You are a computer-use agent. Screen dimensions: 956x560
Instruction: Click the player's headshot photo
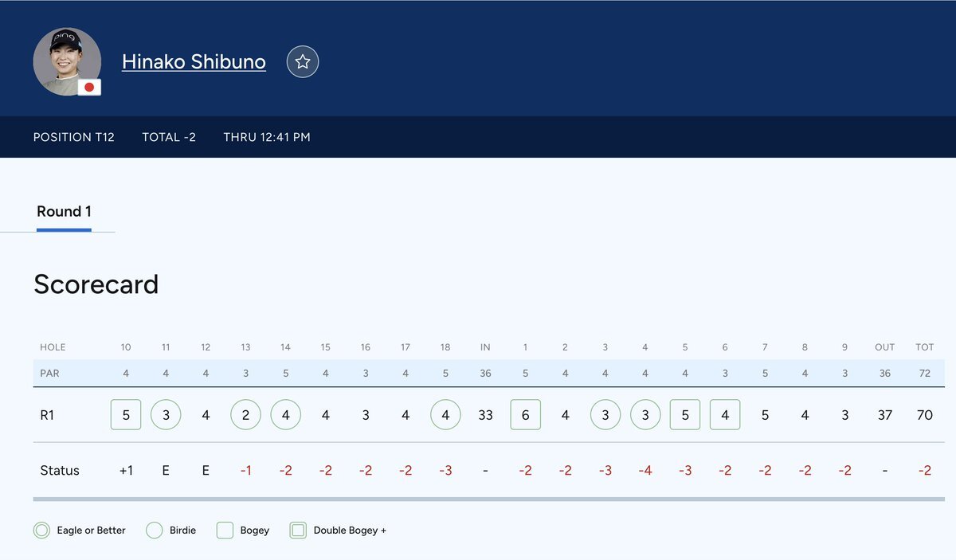click(x=65, y=60)
